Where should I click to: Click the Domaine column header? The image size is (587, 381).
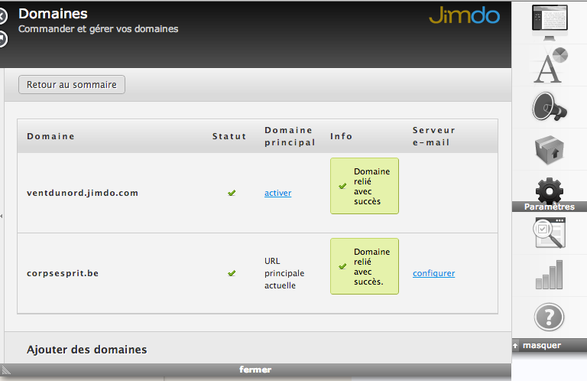pyautogui.click(x=51, y=136)
